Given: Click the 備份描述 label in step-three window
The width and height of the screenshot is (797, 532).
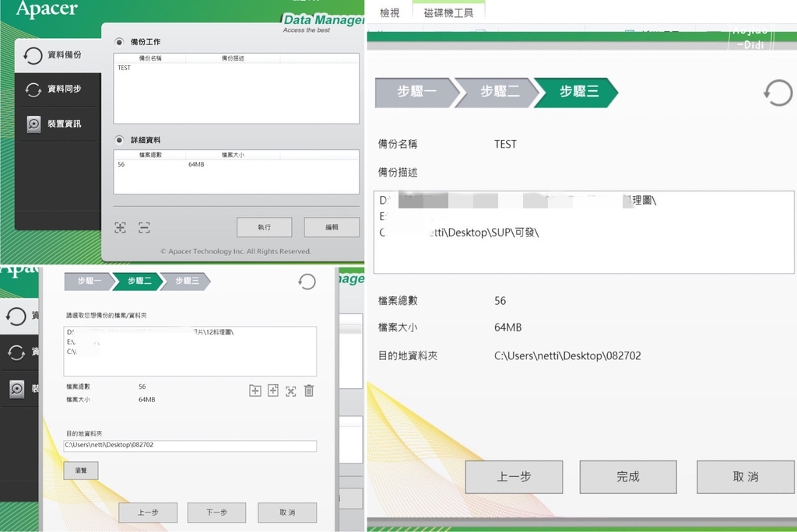Looking at the screenshot, I should (x=398, y=173).
